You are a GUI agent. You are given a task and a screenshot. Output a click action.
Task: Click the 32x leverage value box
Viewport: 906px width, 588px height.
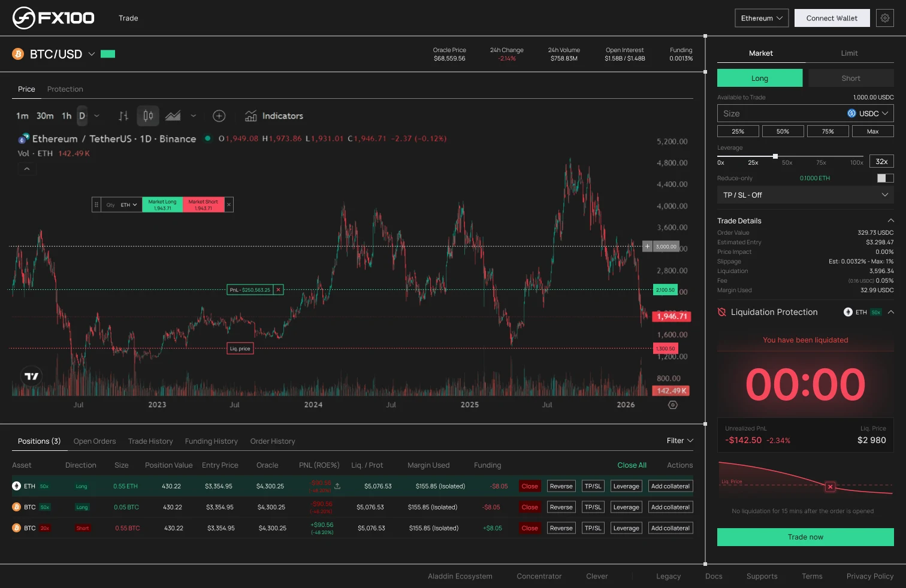(881, 161)
